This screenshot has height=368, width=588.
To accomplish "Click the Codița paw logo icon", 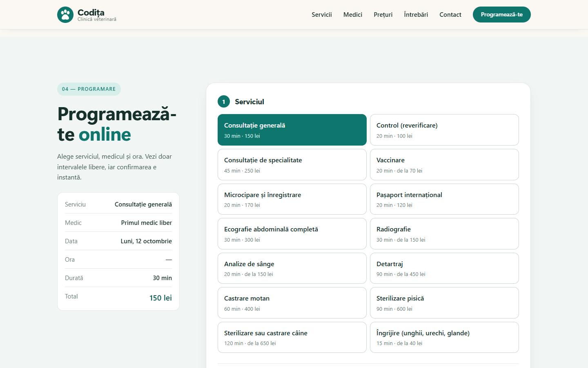I will coord(65,15).
